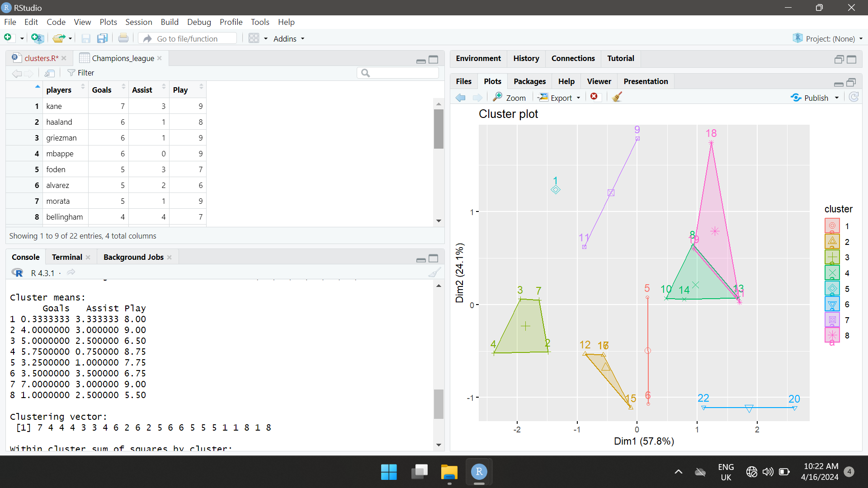Click the Save document icon
868x488 pixels.
[86, 38]
